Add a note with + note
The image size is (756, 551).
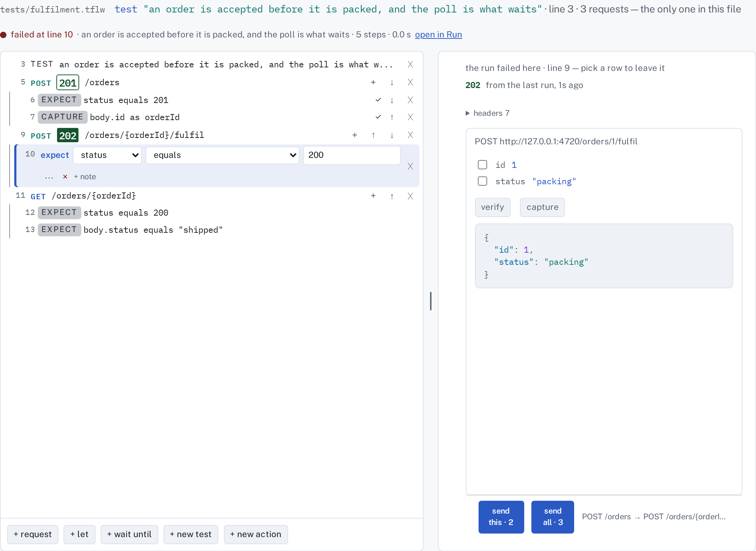[85, 177]
